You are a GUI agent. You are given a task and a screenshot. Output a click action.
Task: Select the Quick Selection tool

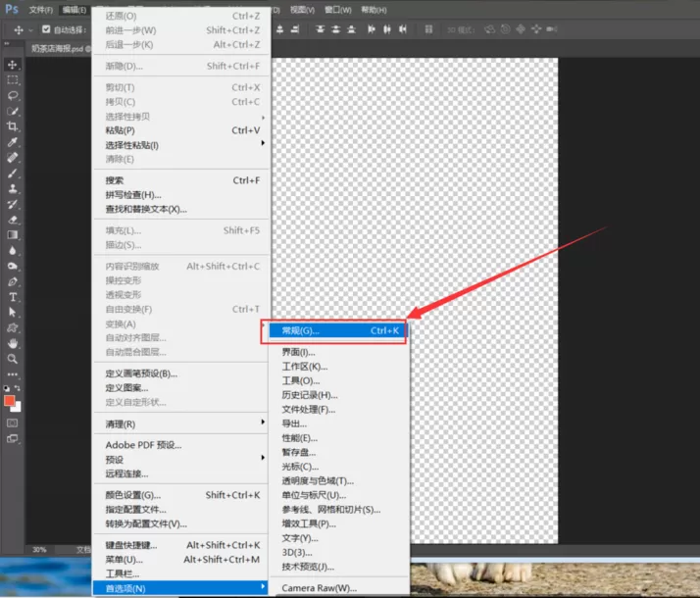click(13, 111)
